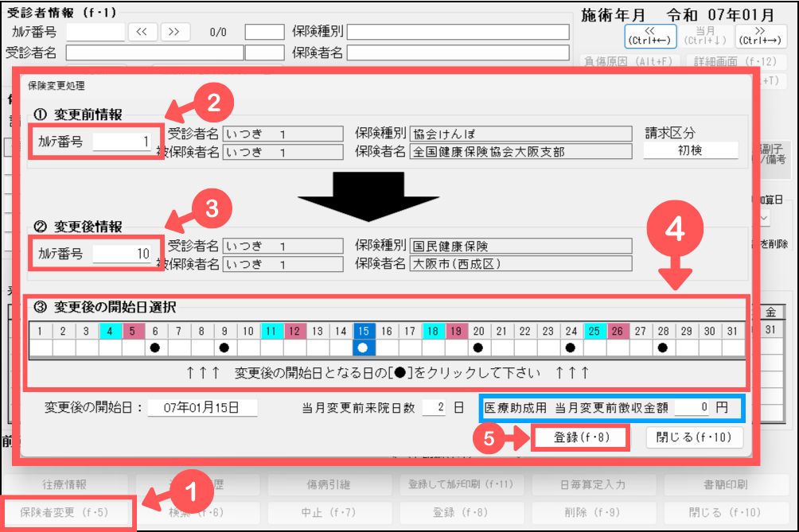Pick the dot under day 28
799x532 pixels.
pos(663,348)
